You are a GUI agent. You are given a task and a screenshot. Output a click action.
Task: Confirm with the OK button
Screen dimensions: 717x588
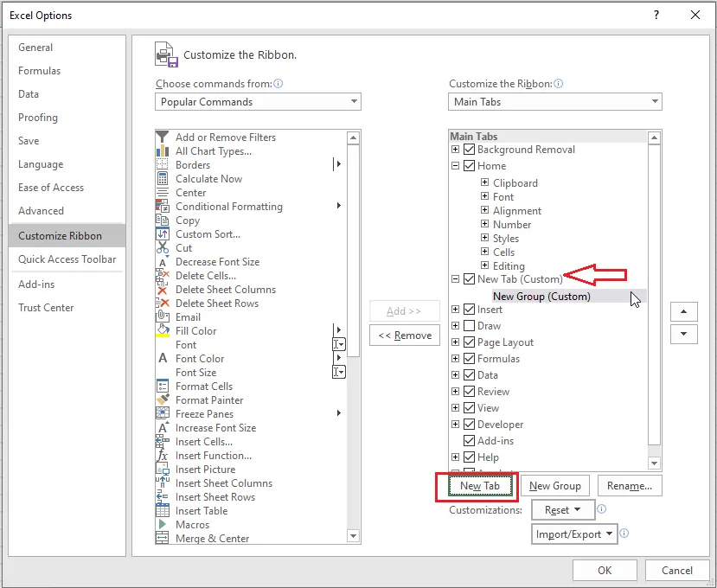605,570
